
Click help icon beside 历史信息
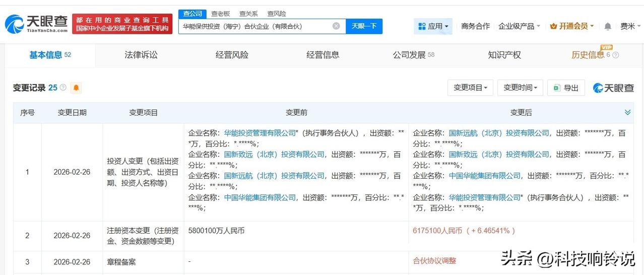click(x=615, y=55)
